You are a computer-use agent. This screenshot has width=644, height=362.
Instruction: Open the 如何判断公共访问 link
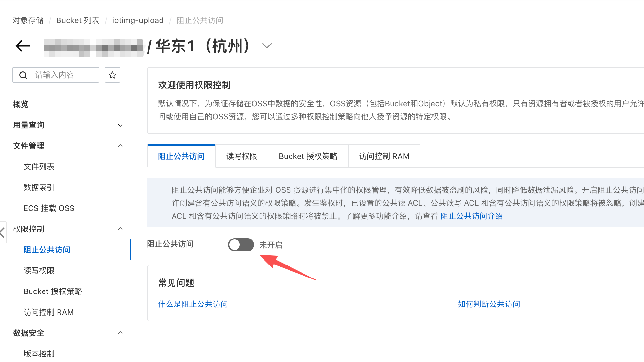(489, 304)
